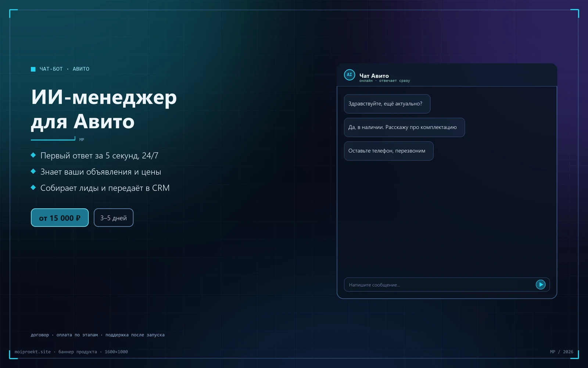Viewport: 588px width, 368px height.
Task: Click the Знает ваши объявления и цены text
Action: 101,172
